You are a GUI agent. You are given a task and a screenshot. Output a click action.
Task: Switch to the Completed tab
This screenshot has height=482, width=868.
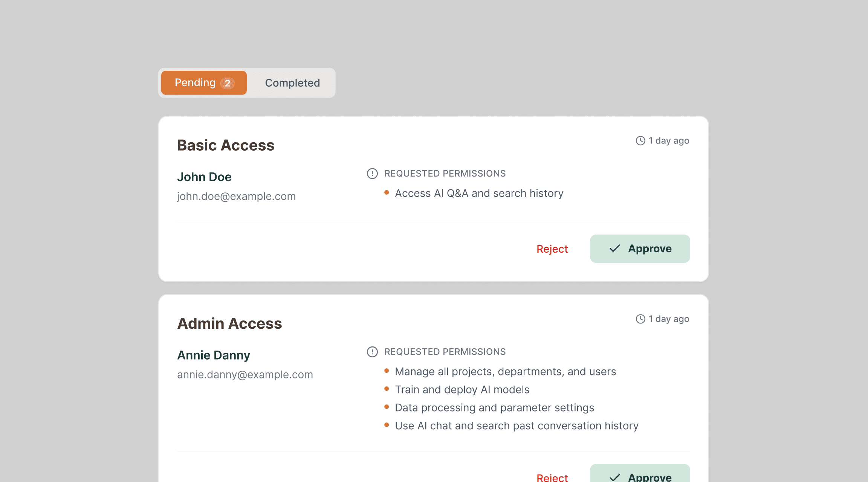[292, 83]
